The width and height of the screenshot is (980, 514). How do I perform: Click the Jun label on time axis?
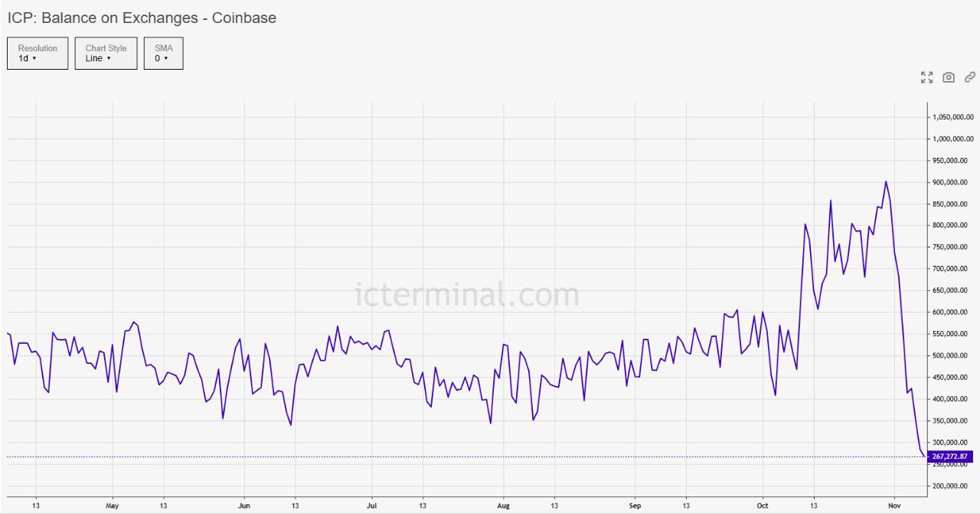coord(244,506)
